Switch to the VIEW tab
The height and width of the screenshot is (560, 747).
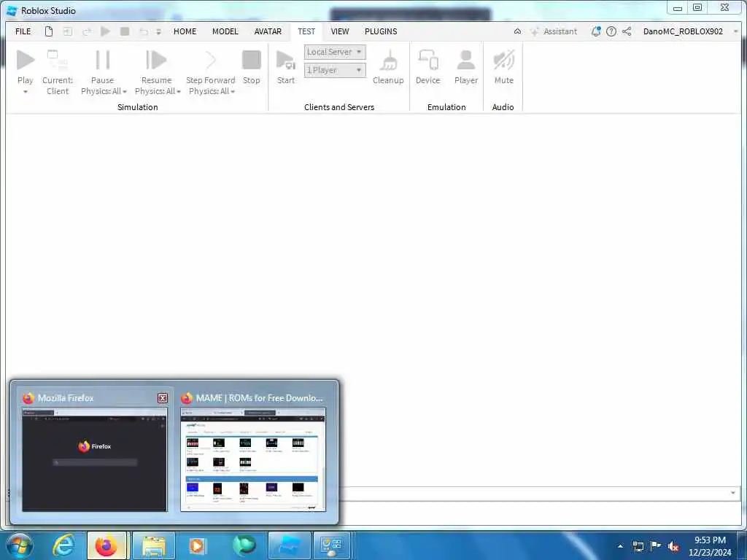click(x=340, y=31)
